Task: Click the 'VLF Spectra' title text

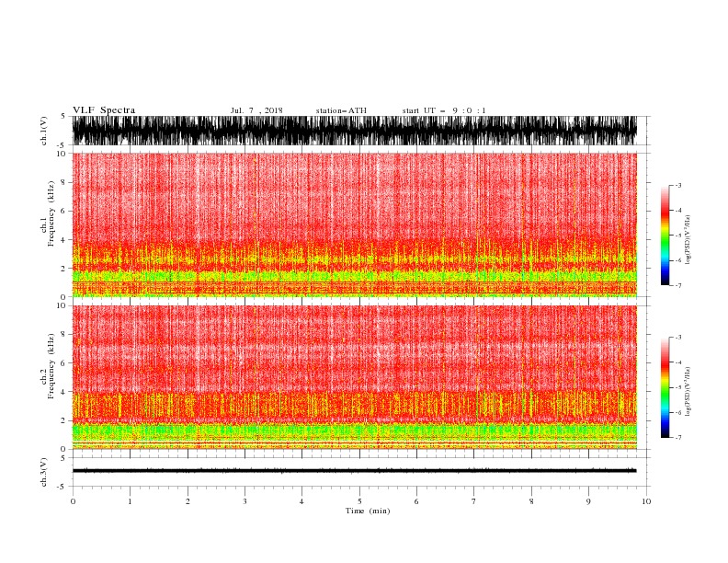Action: tap(104, 110)
